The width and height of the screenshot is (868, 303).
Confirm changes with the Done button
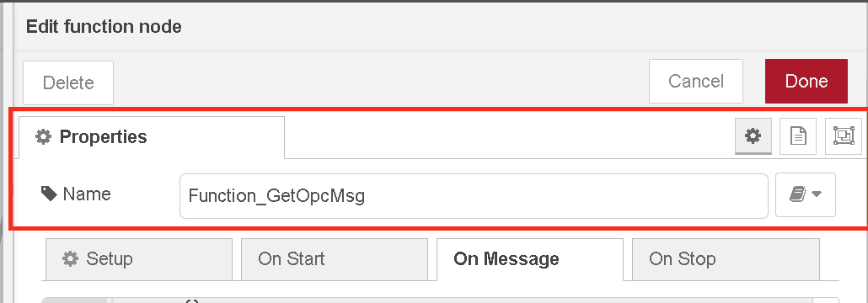tap(806, 82)
